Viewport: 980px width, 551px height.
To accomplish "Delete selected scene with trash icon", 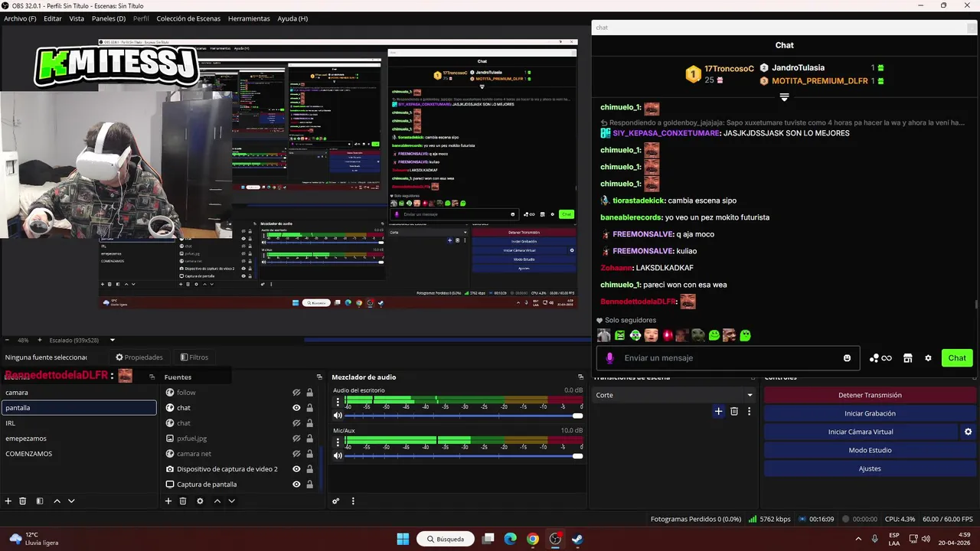I will [x=23, y=501].
